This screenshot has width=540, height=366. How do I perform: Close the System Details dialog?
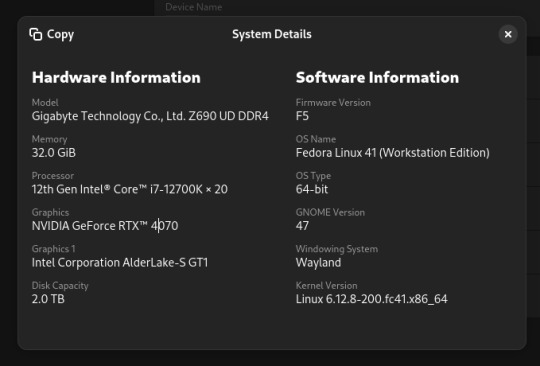508,34
